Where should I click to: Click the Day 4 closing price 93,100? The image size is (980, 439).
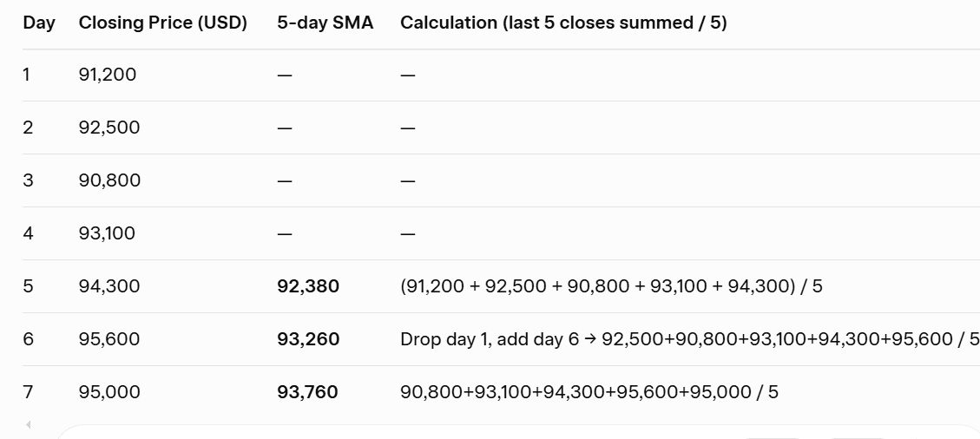tap(108, 234)
